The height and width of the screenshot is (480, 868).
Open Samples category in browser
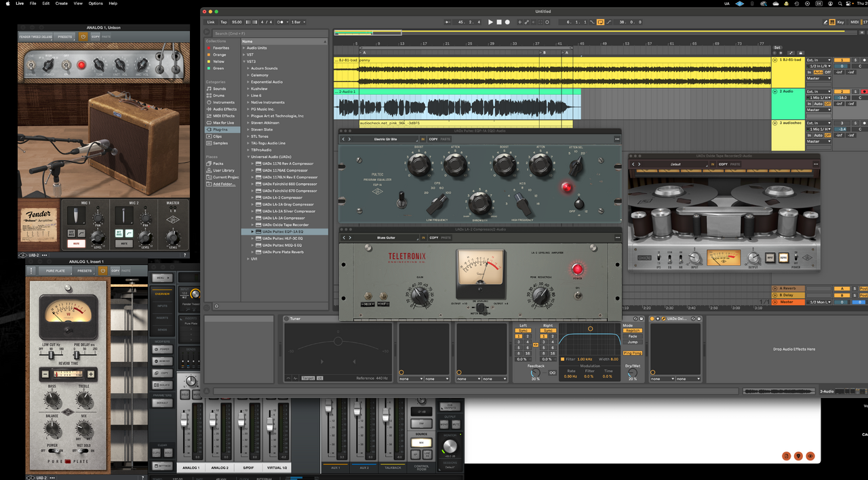point(220,143)
